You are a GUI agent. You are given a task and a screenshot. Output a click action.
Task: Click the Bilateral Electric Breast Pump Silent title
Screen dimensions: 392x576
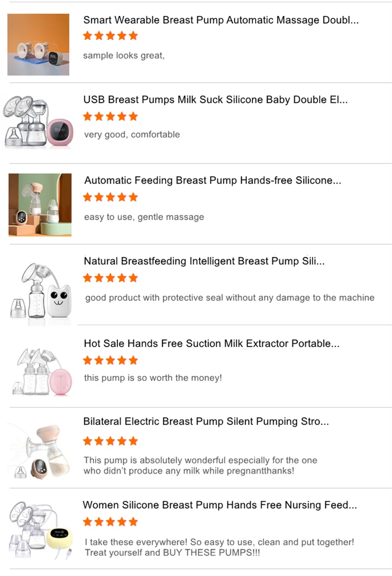[206, 421]
